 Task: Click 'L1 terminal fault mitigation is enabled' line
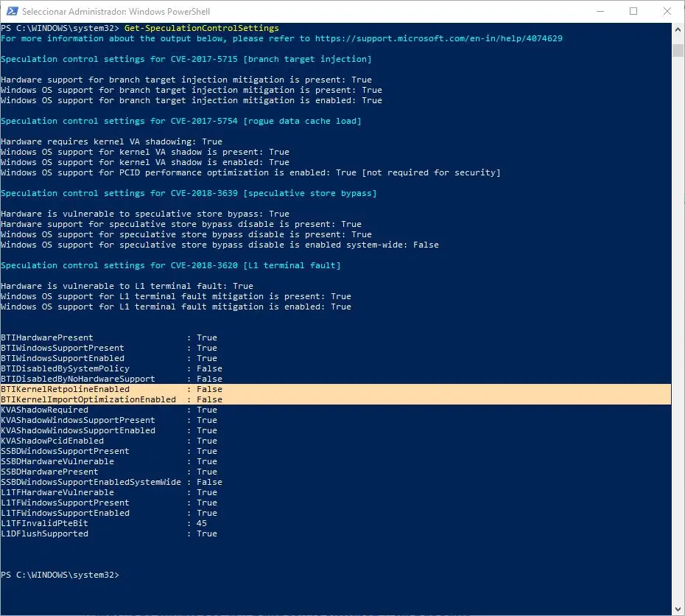click(x=176, y=307)
